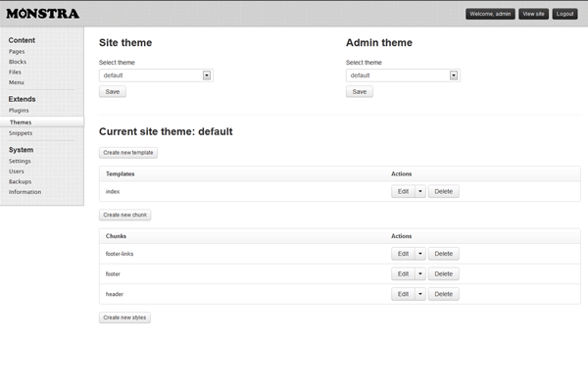The height and width of the screenshot is (392, 588).
Task: Log out using the Logout button
Action: click(x=564, y=14)
